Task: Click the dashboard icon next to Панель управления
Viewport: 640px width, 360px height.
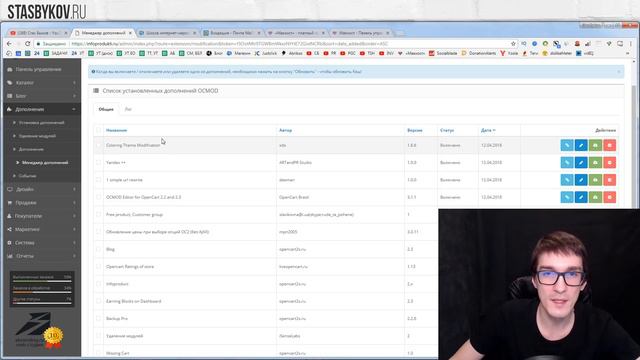Action: pos(10,69)
